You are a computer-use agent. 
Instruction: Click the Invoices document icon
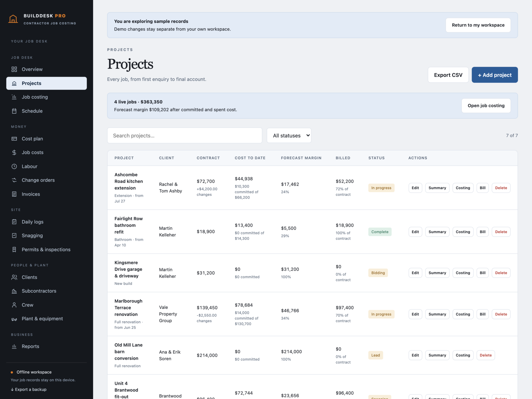coord(14,194)
